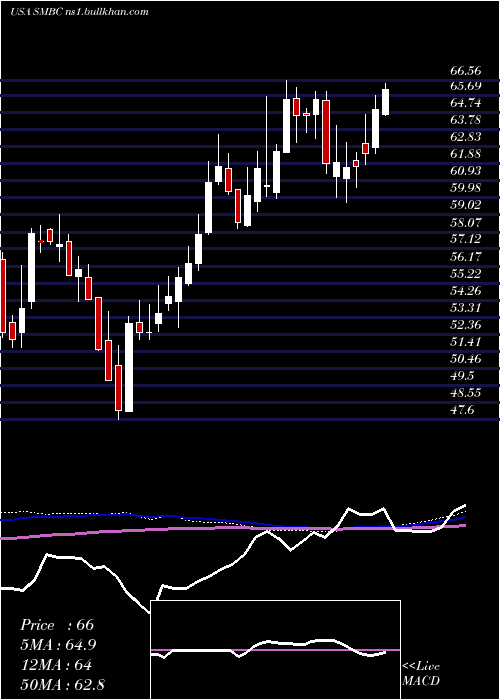500x700 pixels.
Task: Click the 51.41 price axis label
Action: [x=466, y=342]
